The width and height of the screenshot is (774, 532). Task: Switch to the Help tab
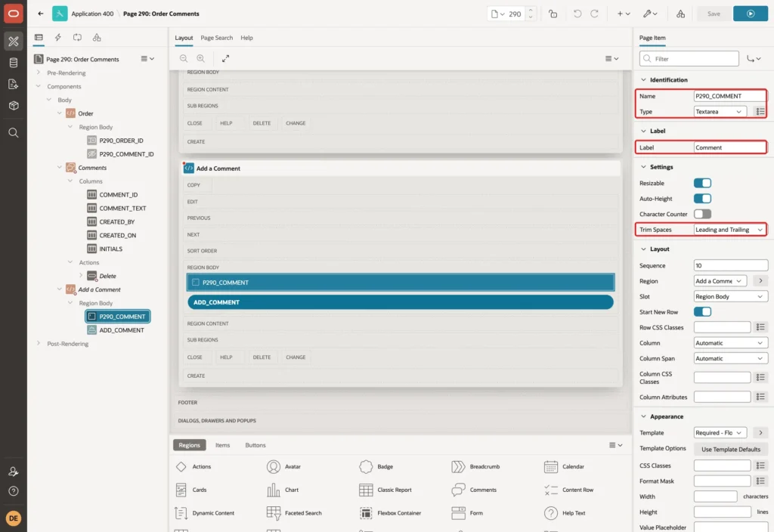[x=246, y=38]
